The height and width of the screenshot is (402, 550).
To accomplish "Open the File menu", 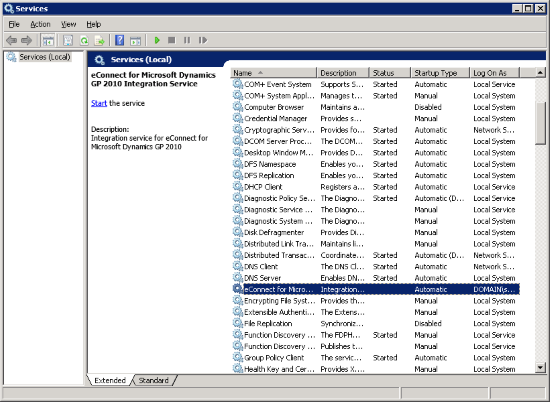I will [14, 24].
